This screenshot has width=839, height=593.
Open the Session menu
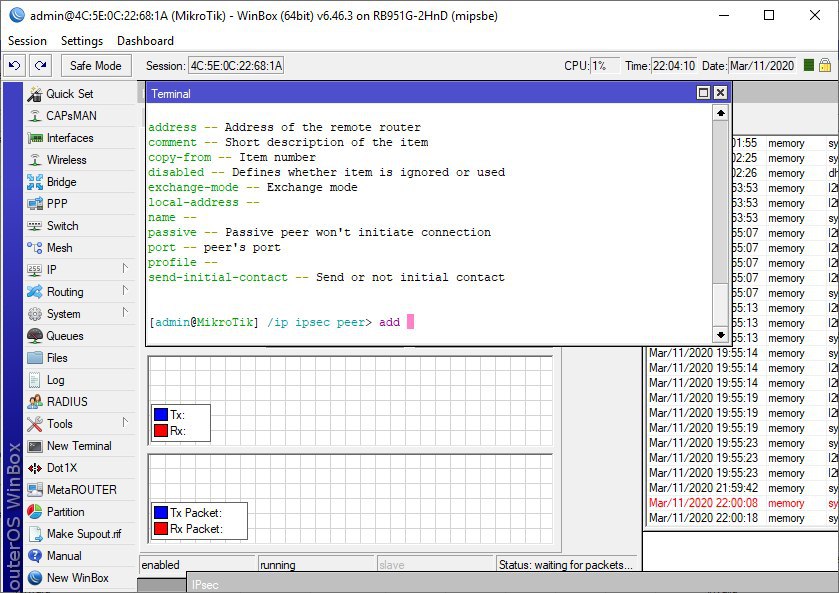pos(27,41)
